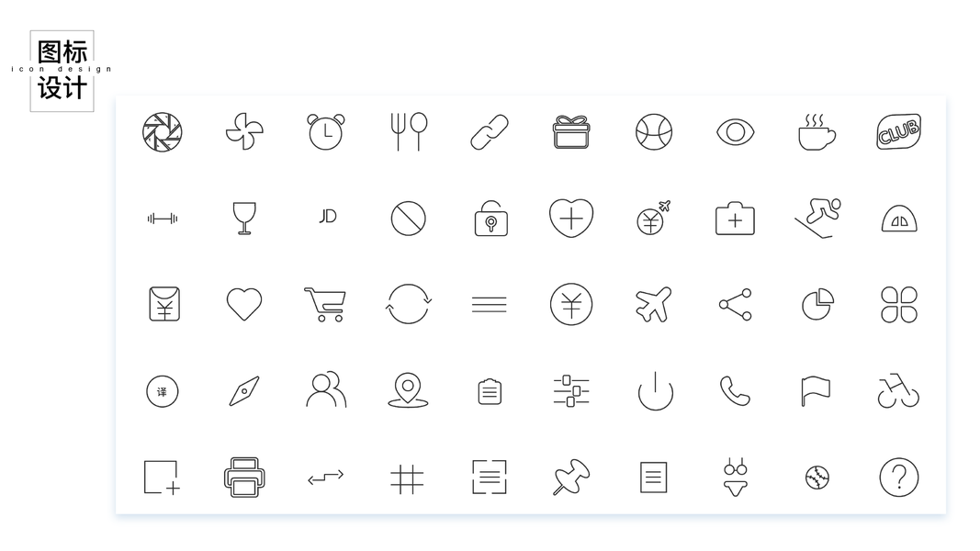Toggle the eye visibility icon
The height and width of the screenshot is (551, 980).
tap(735, 132)
